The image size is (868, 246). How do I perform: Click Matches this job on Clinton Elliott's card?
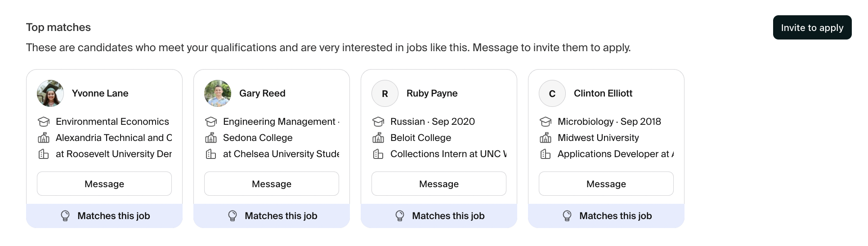616,216
